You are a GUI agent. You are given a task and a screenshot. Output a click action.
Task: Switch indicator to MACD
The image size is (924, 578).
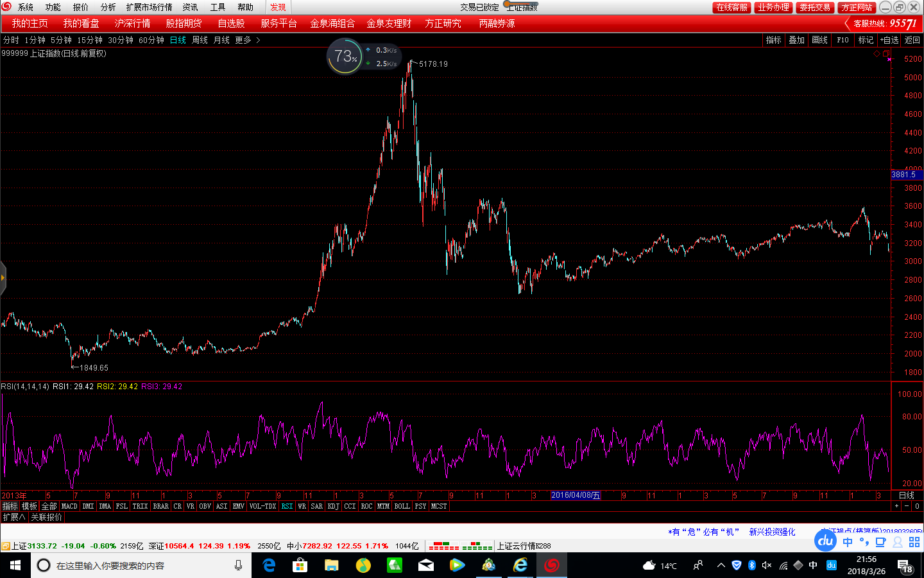tap(69, 506)
